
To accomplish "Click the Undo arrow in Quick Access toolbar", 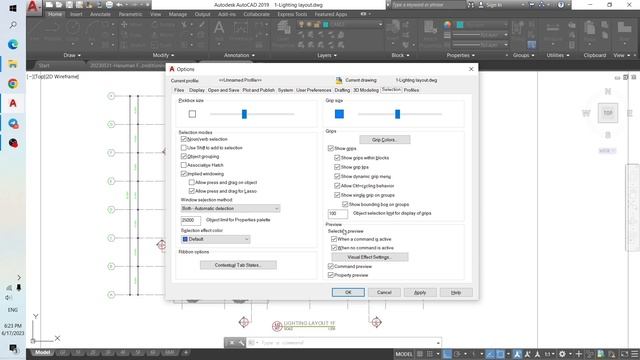I will pos(119,5).
